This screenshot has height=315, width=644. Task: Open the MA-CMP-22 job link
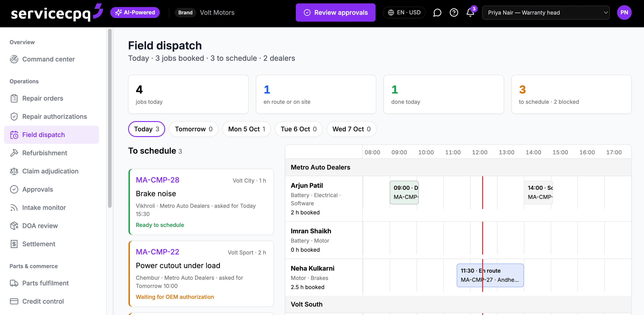(157, 252)
